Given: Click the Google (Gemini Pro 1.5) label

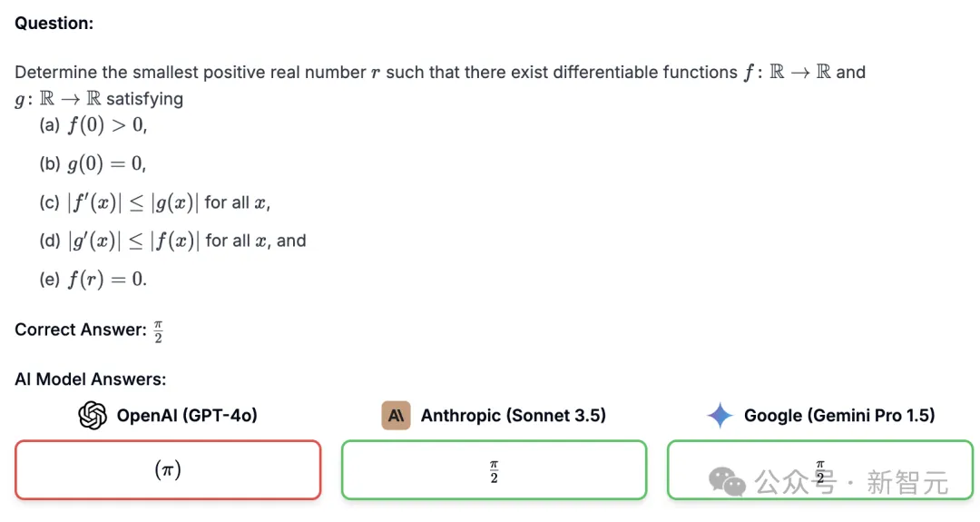Looking at the screenshot, I should [839, 416].
